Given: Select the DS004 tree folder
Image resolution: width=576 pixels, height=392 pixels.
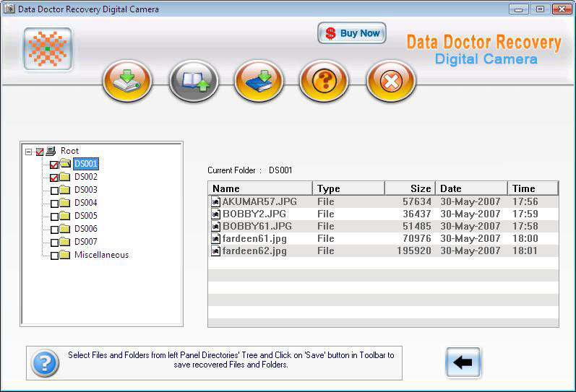Looking at the screenshot, I should [86, 203].
